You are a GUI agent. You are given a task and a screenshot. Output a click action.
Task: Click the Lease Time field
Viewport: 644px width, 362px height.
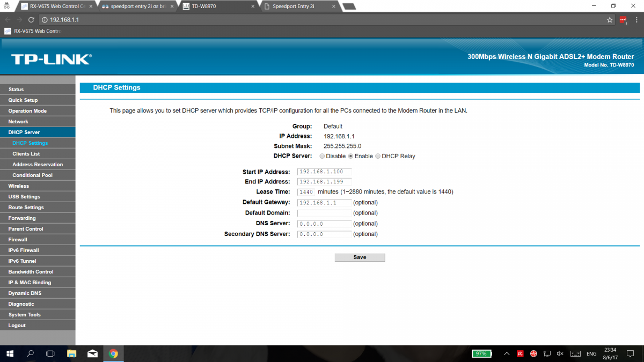306,191
